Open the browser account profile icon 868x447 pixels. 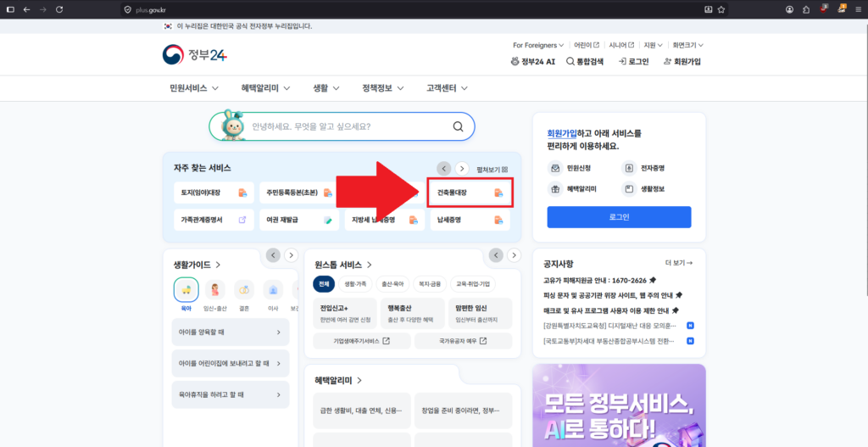(789, 9)
